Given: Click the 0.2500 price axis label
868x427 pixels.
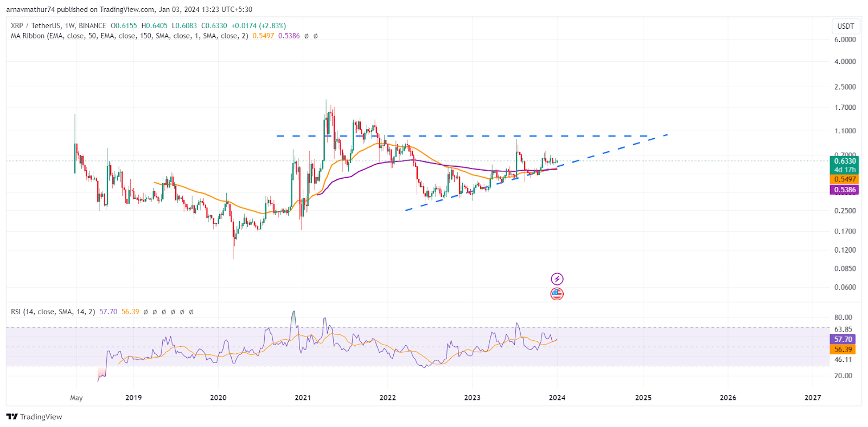Looking at the screenshot, I should [x=845, y=211].
